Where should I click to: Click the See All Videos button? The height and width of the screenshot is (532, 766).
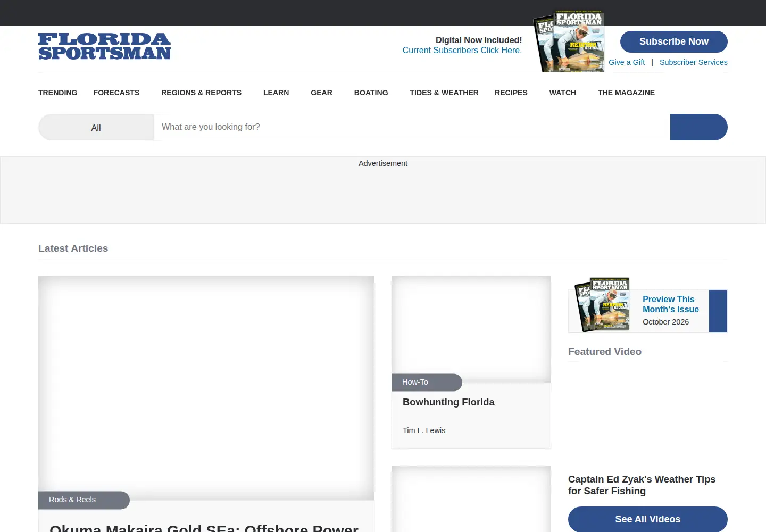(x=648, y=519)
